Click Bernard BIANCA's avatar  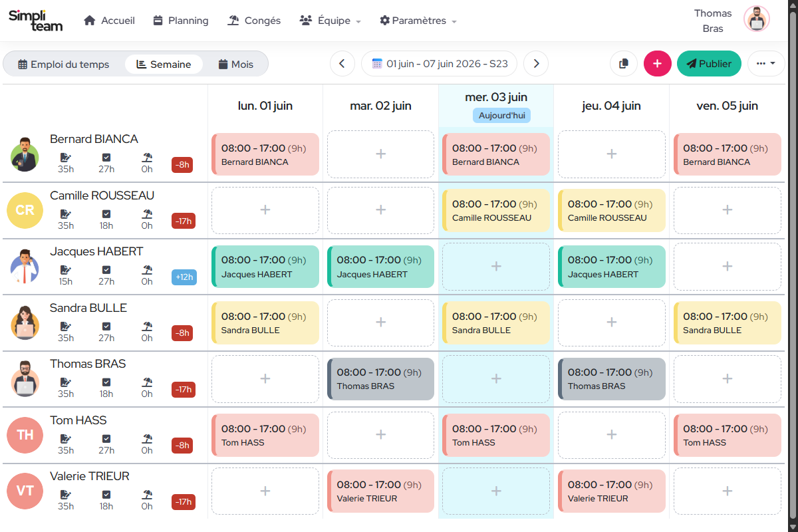25,154
